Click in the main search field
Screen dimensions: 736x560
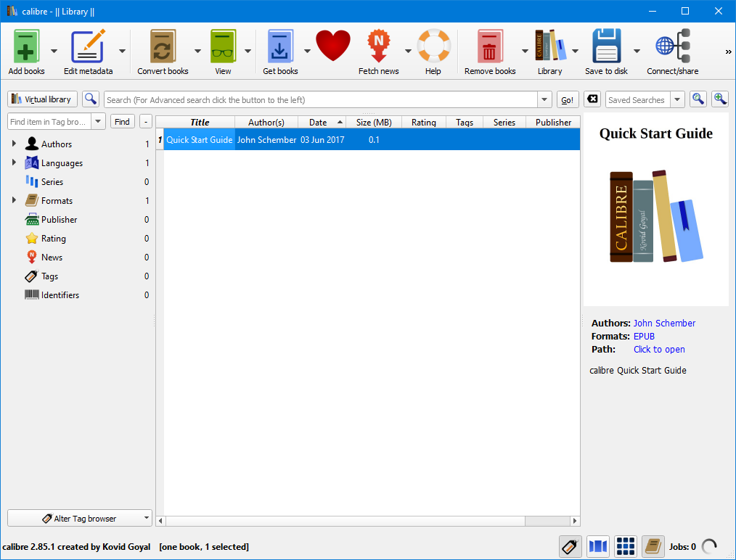coord(321,99)
